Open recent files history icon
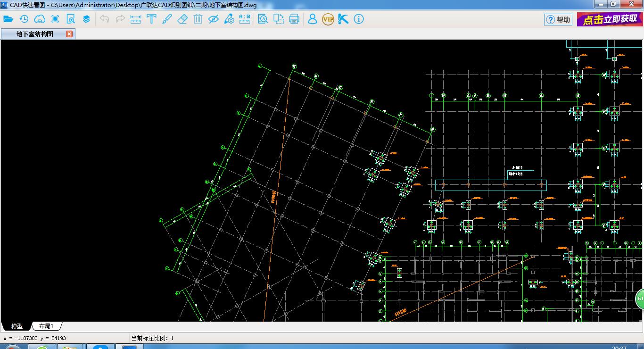Viewport: 644px width, 349px height. (x=24, y=19)
